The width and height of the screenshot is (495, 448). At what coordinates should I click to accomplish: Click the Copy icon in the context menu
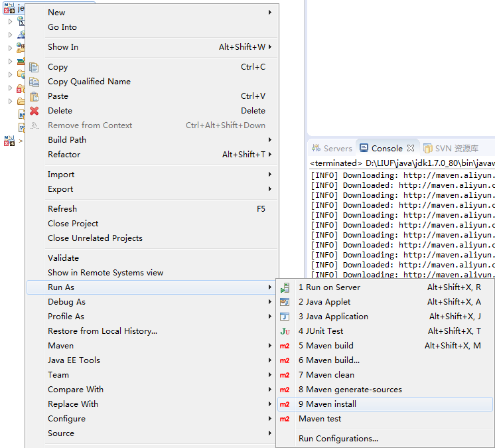pos(34,67)
